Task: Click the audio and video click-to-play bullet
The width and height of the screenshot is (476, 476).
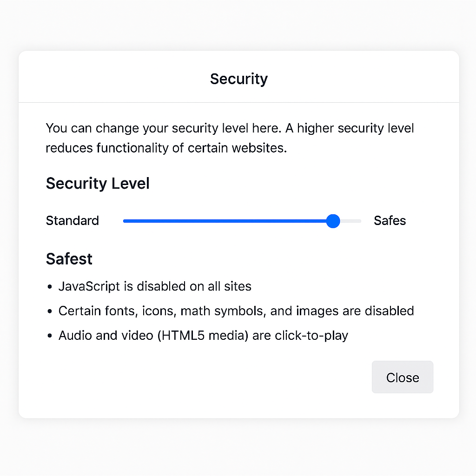Action: [203, 335]
